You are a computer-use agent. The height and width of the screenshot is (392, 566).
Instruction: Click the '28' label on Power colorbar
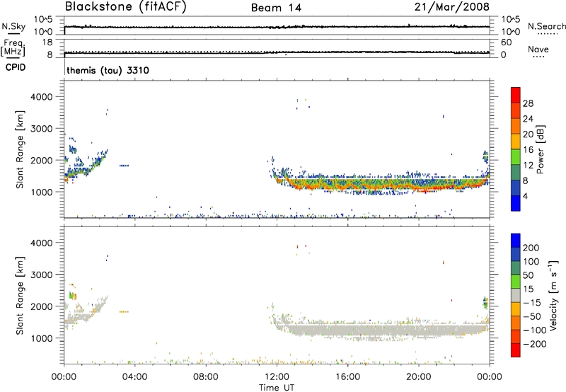point(528,103)
